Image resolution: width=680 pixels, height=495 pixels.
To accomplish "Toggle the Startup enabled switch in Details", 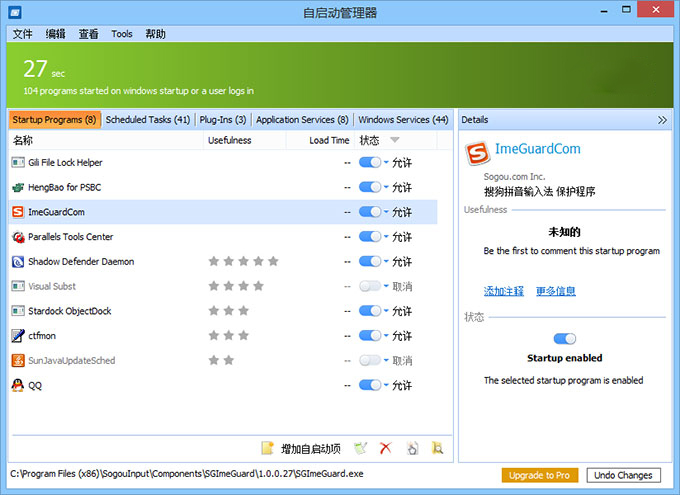I will click(565, 338).
